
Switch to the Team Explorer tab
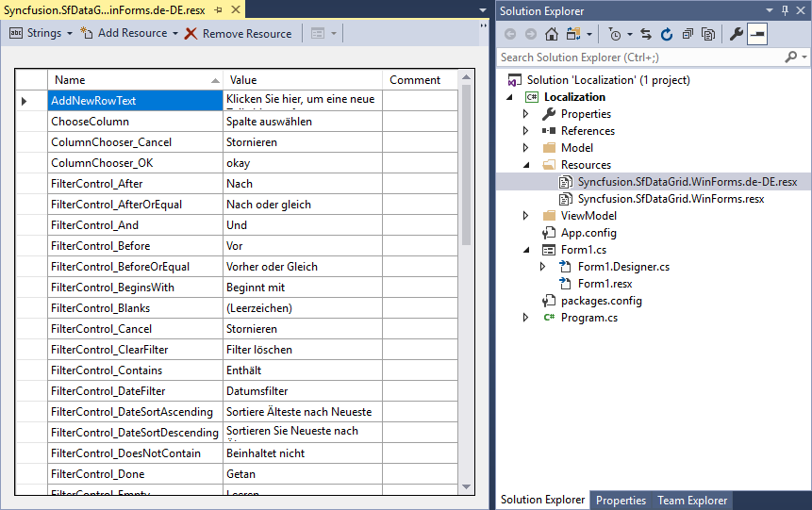pyautogui.click(x=692, y=501)
